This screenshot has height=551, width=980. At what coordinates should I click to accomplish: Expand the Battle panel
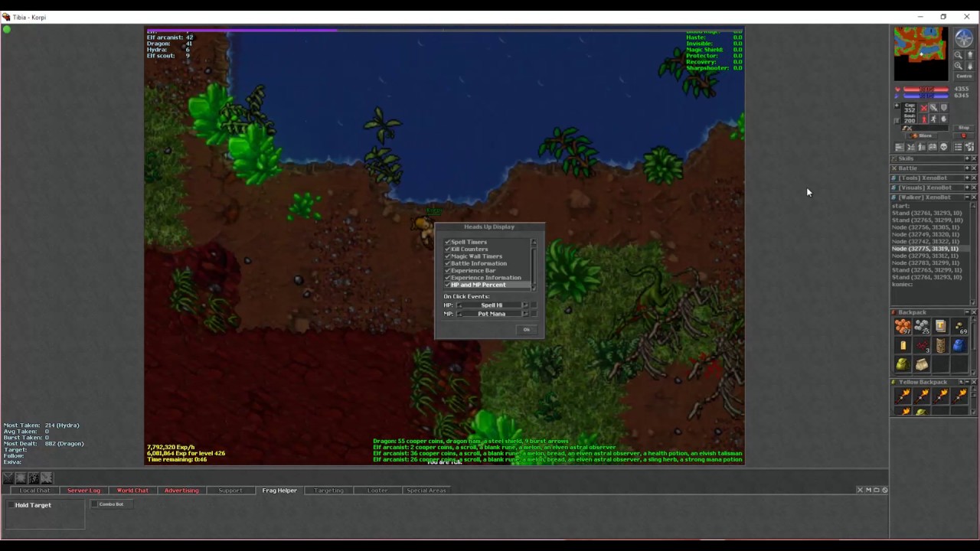coord(966,168)
